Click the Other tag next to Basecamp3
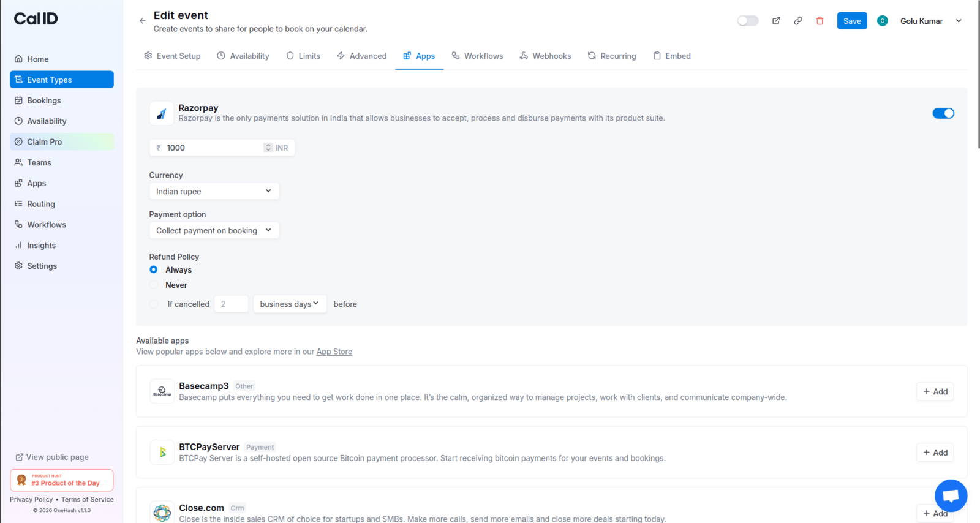The image size is (980, 523). point(244,386)
